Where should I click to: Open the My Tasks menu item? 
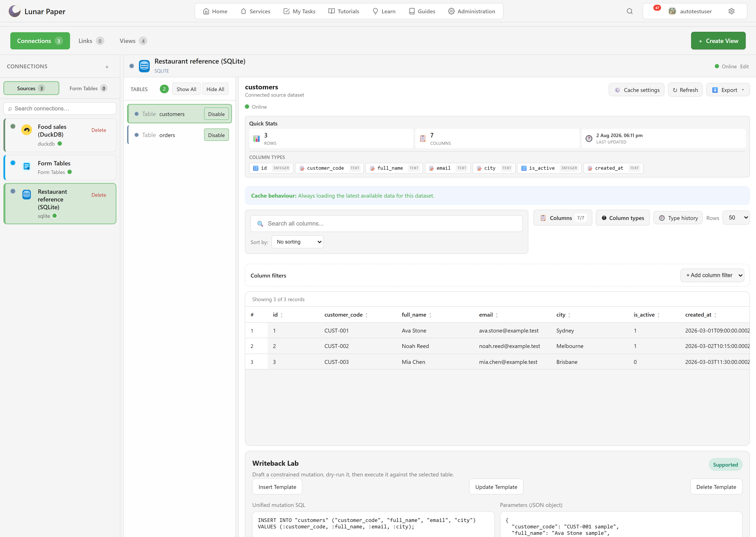point(299,11)
